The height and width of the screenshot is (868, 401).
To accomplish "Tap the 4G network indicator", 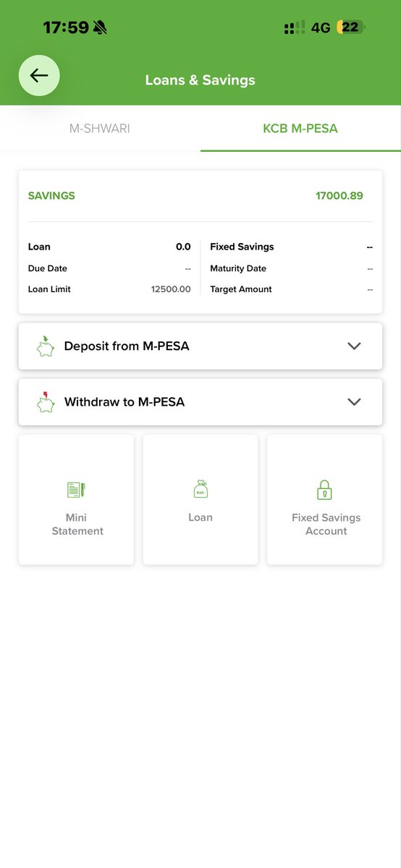I will (x=321, y=27).
